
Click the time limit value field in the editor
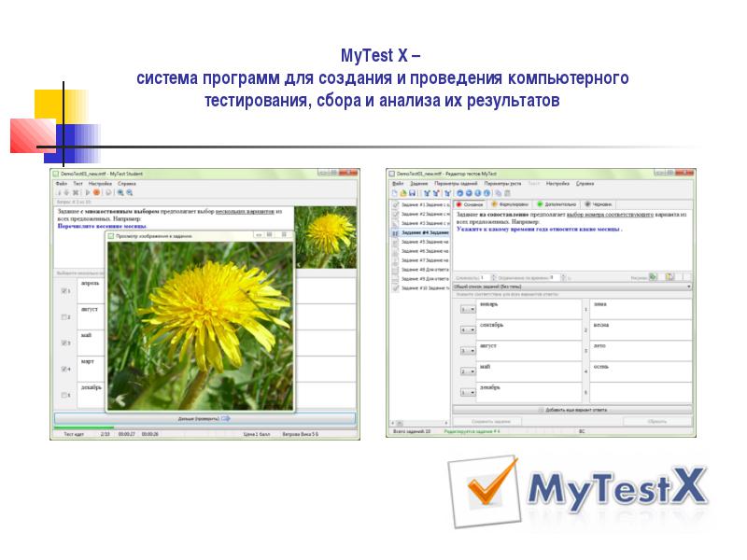tap(555, 277)
